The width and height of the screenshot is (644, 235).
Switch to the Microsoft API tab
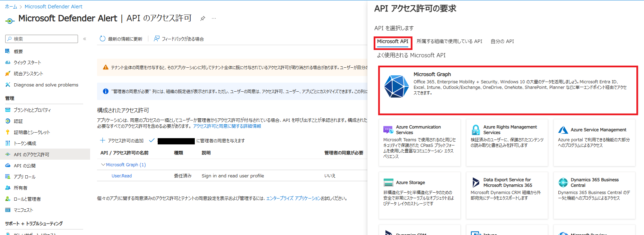pos(393,41)
